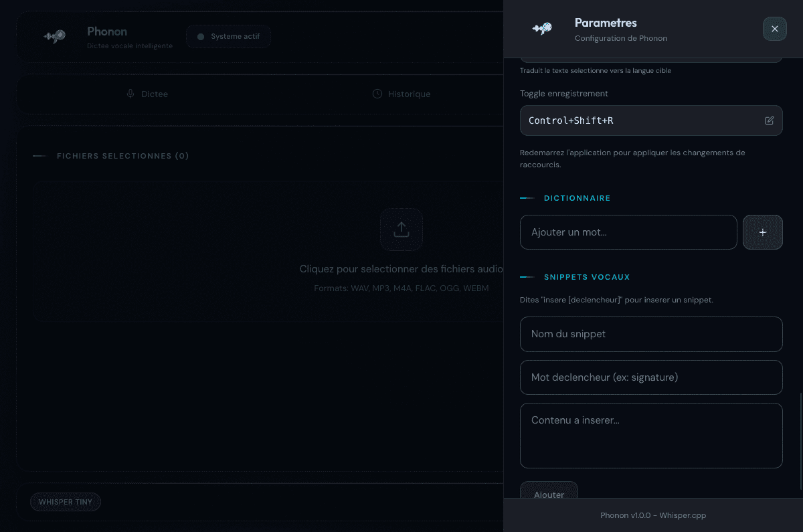Click the WHISPER TINY badge
The image size is (803, 532).
click(x=65, y=501)
